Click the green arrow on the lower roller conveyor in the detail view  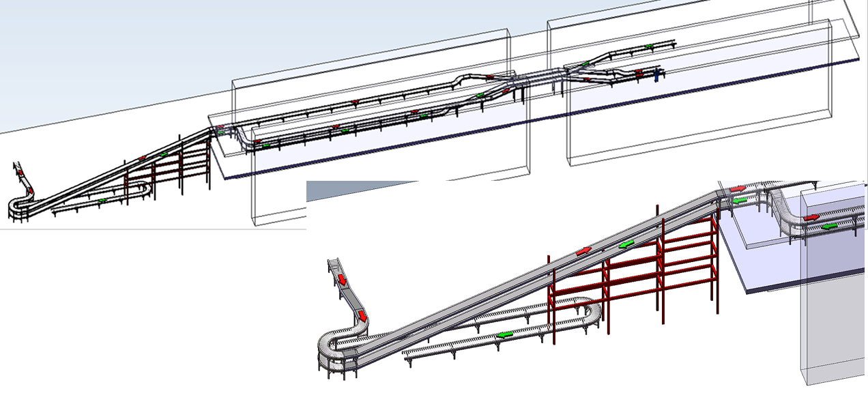505,334
